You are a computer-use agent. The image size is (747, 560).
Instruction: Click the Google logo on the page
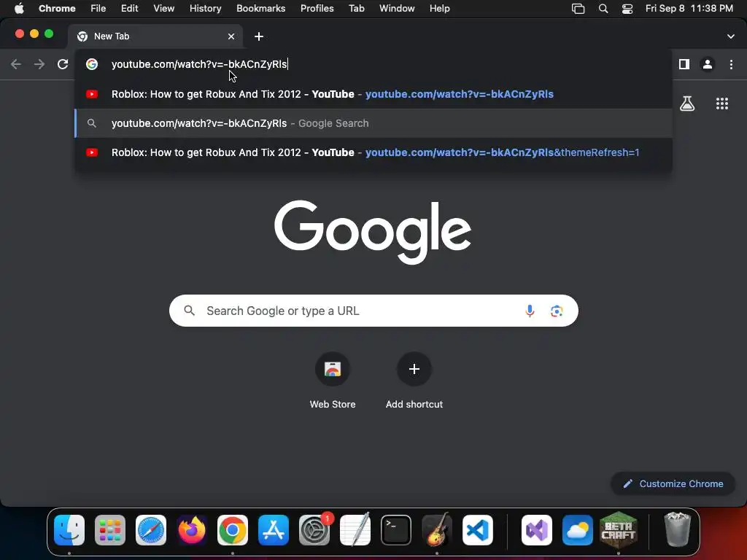pos(373,231)
